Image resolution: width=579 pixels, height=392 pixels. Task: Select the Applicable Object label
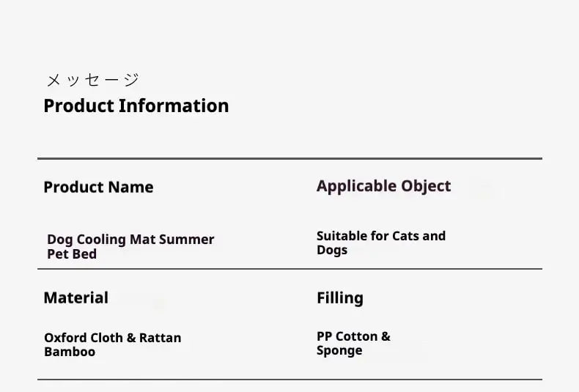coord(383,186)
